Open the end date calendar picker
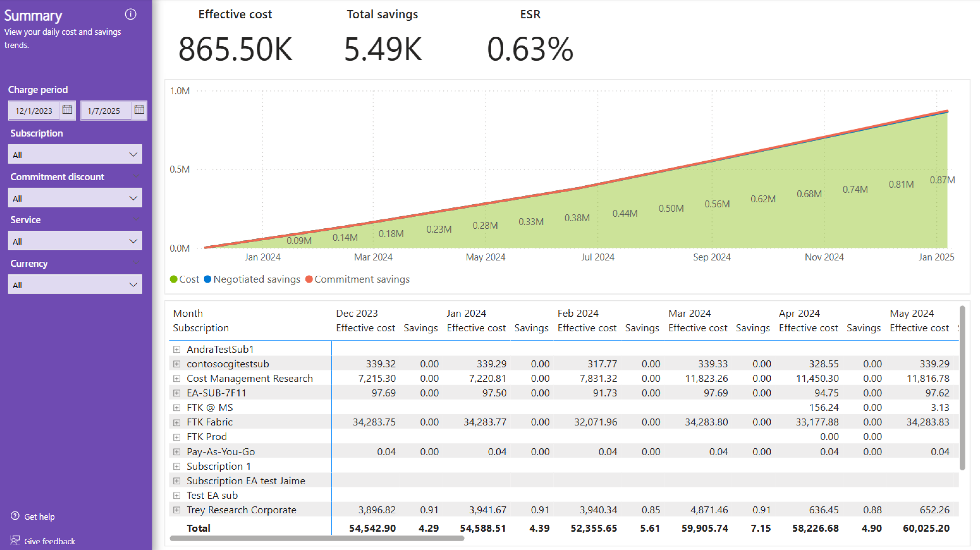This screenshot has height=550, width=980. coord(139,110)
